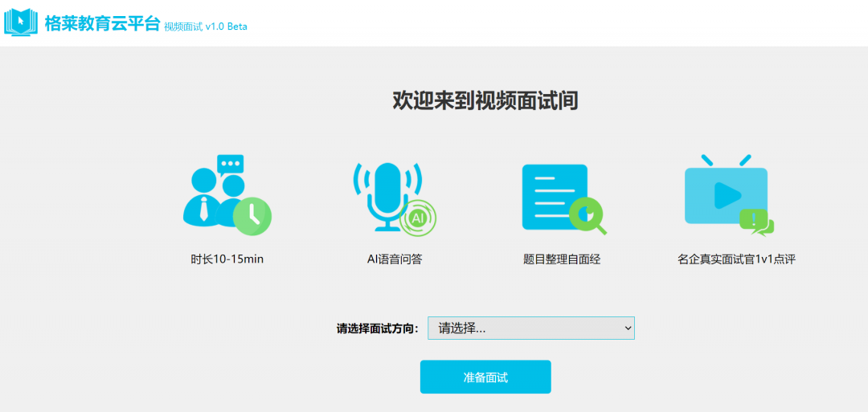Click the 欢迎来到视频面试间 heading
Viewport: 868px width, 412px height.
point(485,101)
